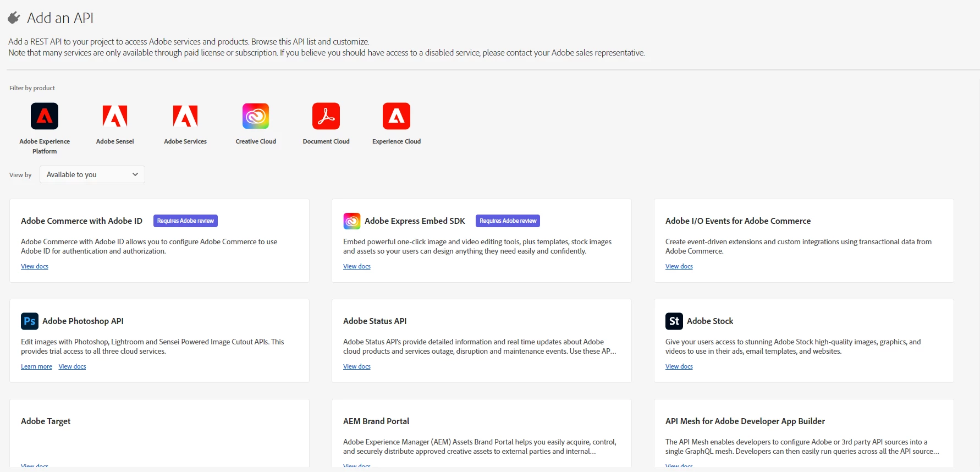The width and height of the screenshot is (980, 472).
Task: Select the Adobe Express Embed SDK title
Action: click(415, 221)
